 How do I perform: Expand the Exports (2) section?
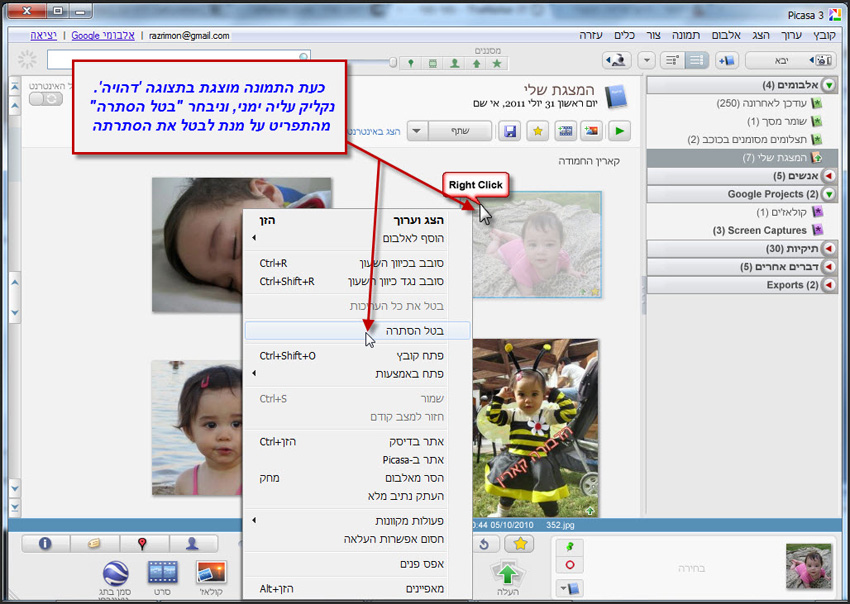click(829, 285)
